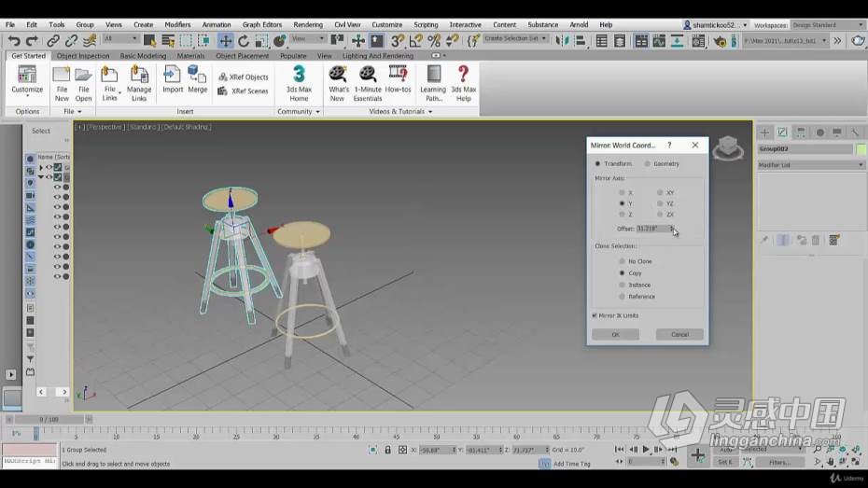Open the Create panel plus icon
868x488 pixels.
764,132
